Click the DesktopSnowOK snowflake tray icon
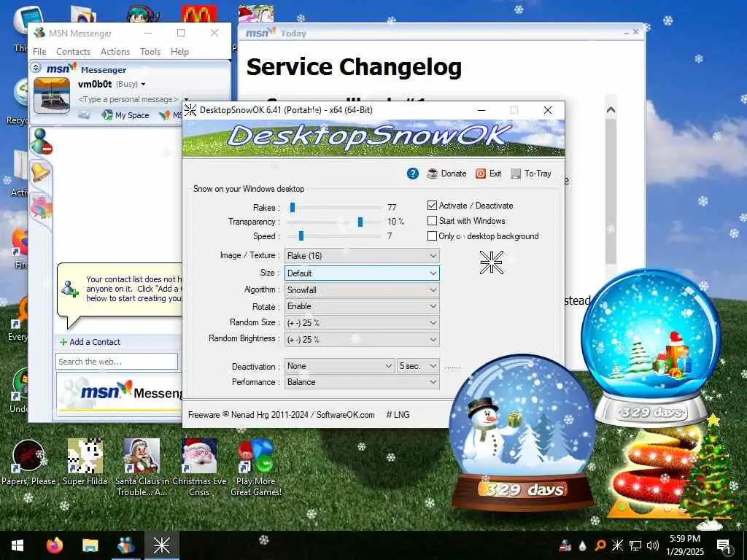This screenshot has width=747, height=560. (x=617, y=545)
